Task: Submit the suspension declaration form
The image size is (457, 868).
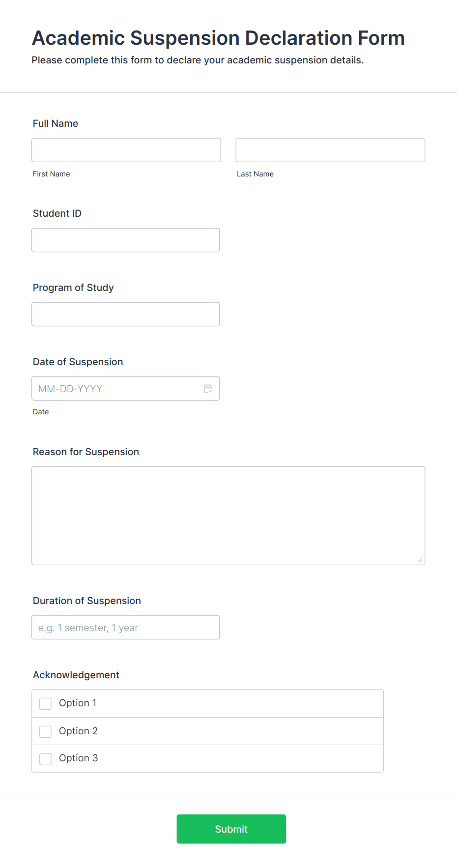Action: click(x=231, y=829)
